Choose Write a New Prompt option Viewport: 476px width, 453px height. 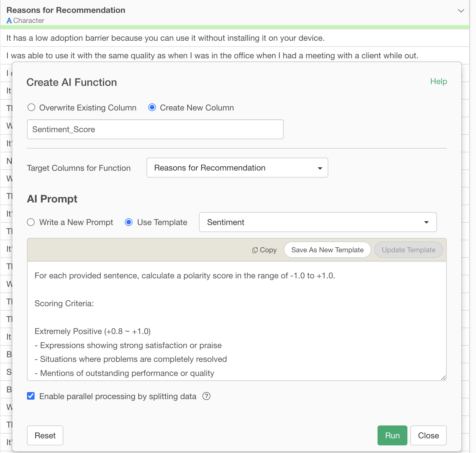coord(31,222)
